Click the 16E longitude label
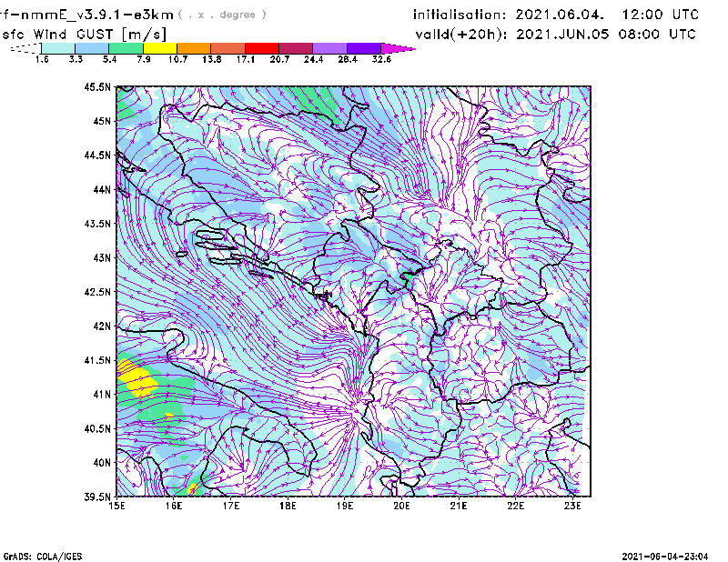The width and height of the screenshot is (728, 562). [174, 506]
